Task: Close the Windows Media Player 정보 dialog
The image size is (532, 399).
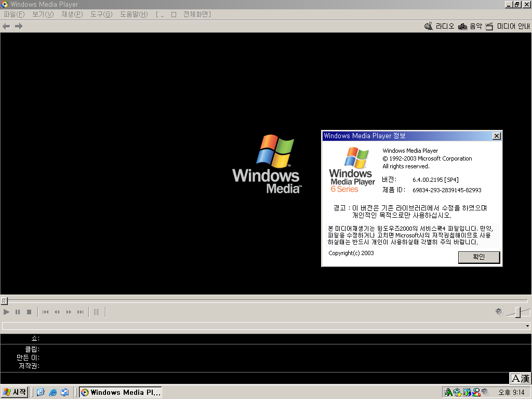Action: click(x=496, y=136)
